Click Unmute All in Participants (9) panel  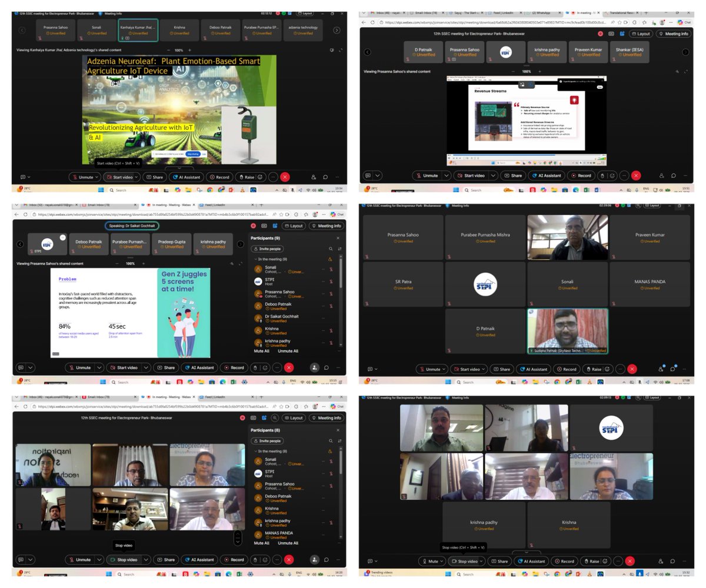click(288, 350)
